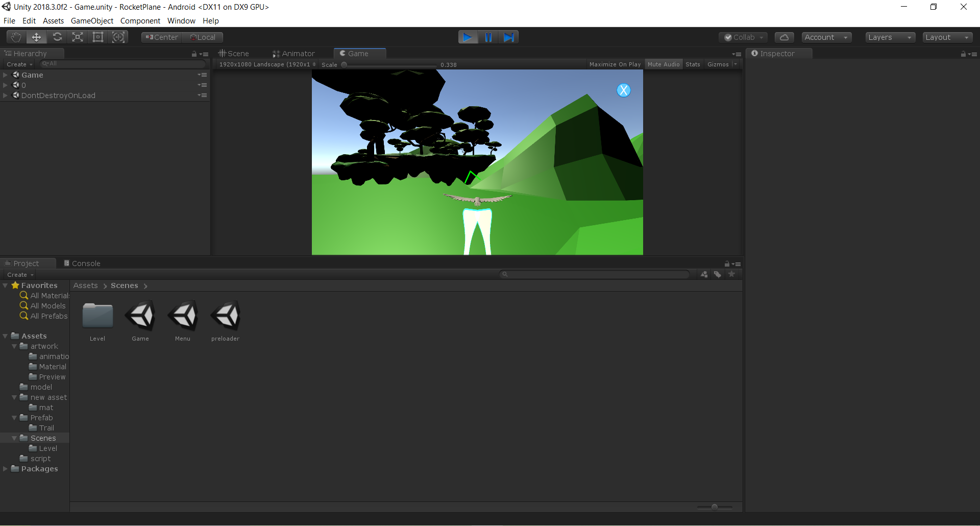Screen dimensions: 980x526
Task: Select the combined Transform tool
Action: 118,37
